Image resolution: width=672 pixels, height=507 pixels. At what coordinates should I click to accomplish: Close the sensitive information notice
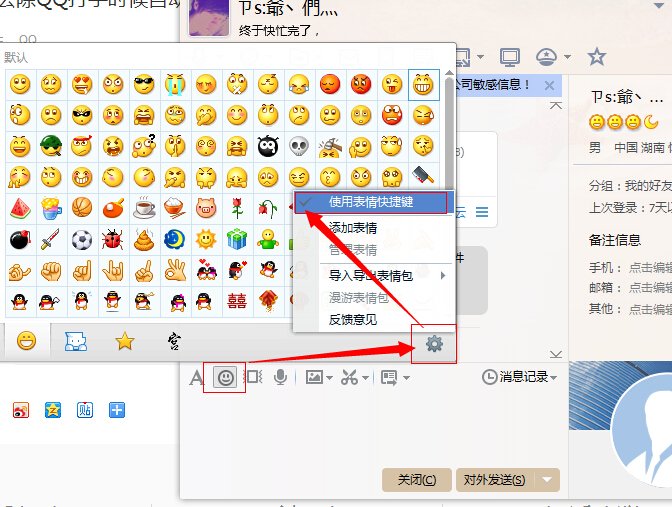coord(549,85)
